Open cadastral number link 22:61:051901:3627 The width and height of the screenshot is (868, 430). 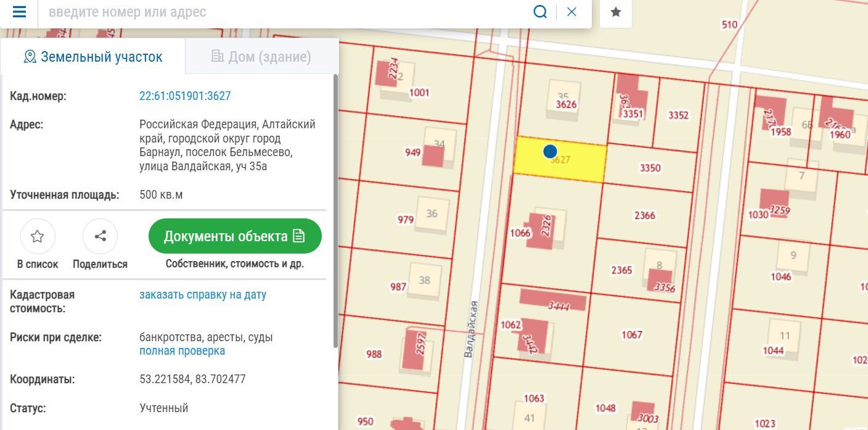click(185, 96)
